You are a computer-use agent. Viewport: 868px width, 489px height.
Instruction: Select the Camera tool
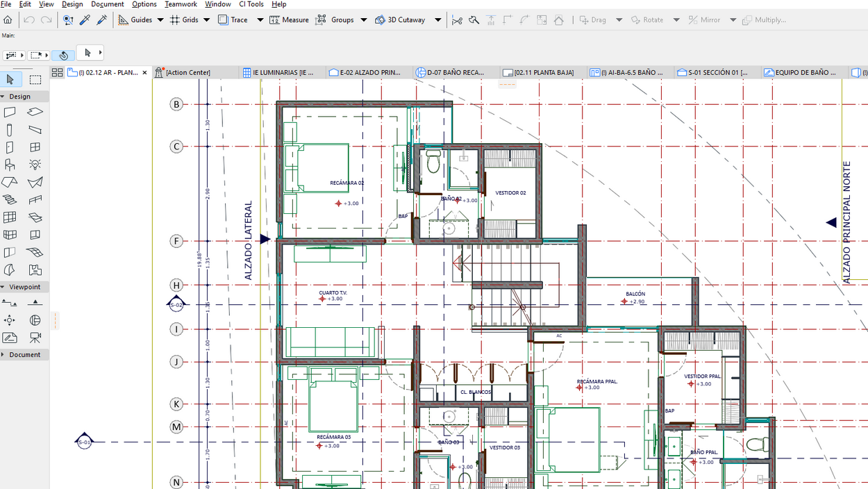[35, 338]
